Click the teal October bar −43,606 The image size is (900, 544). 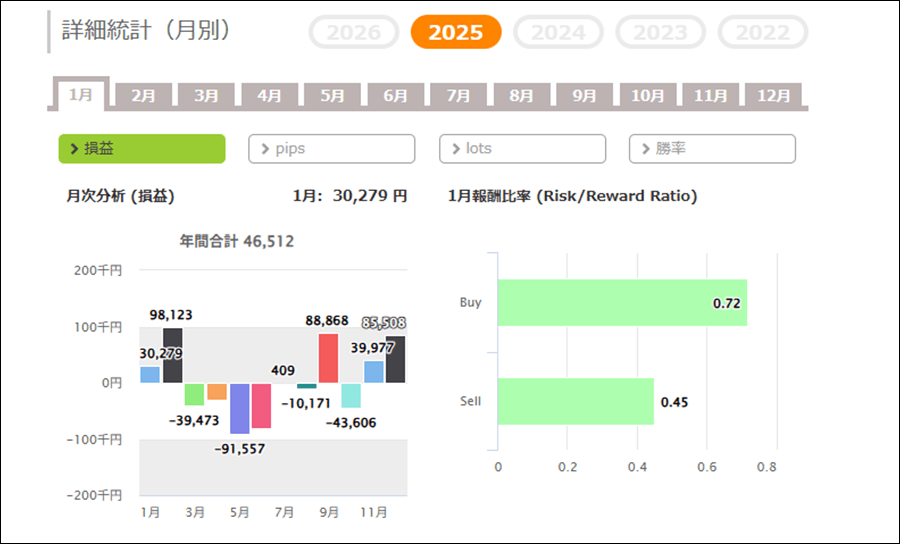click(x=351, y=394)
